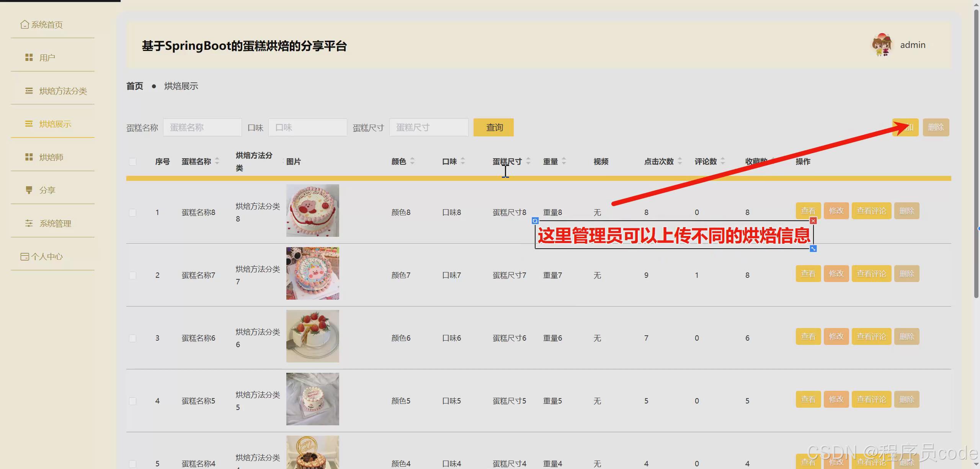The width and height of the screenshot is (980, 469).
Task: Click the grid icon next to 烘焙师
Action: click(x=29, y=157)
